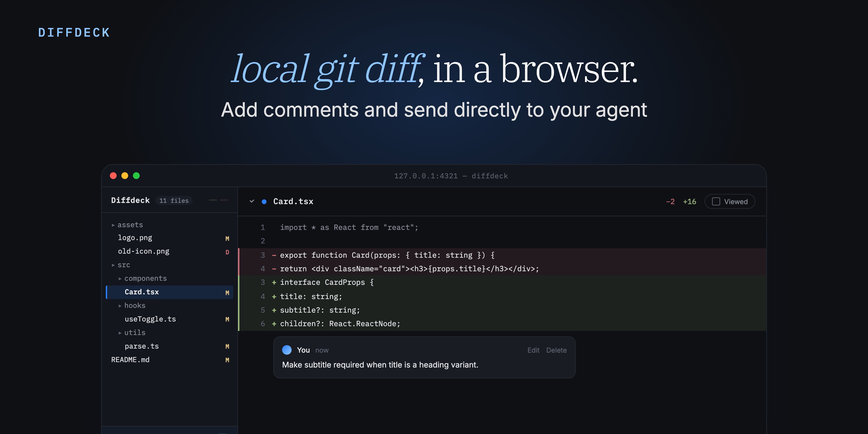The height and width of the screenshot is (434, 868).
Task: Click the added line 'title: string;'
Action: 502,297
